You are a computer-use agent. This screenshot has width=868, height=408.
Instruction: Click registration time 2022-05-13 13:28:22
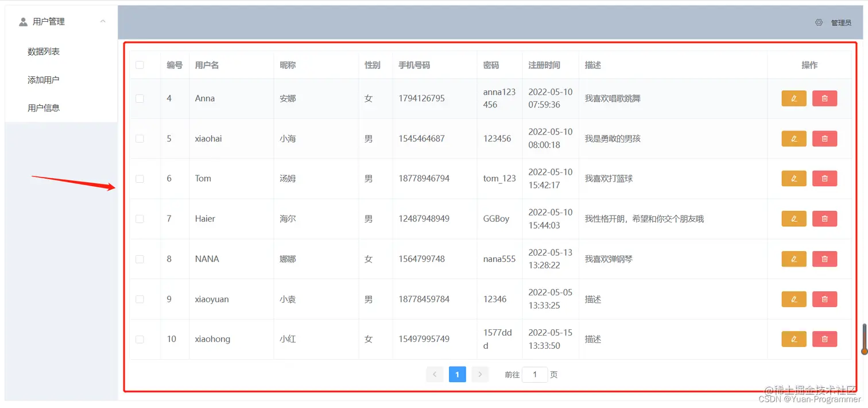pos(551,259)
